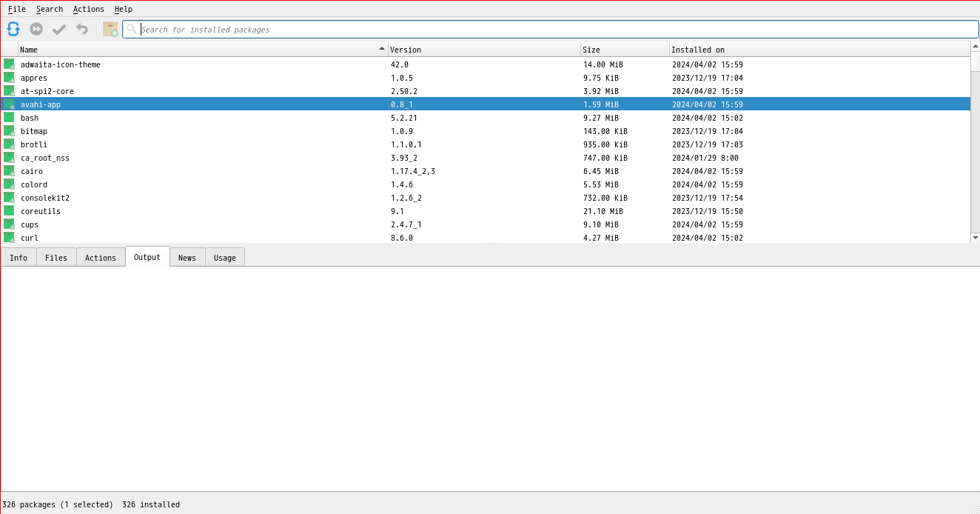Click the highlighted avahi-app package name
980x514 pixels.
pos(41,104)
